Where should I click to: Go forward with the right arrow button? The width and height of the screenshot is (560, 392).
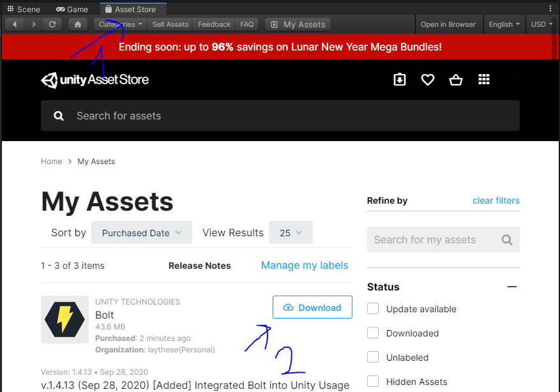[x=34, y=24]
